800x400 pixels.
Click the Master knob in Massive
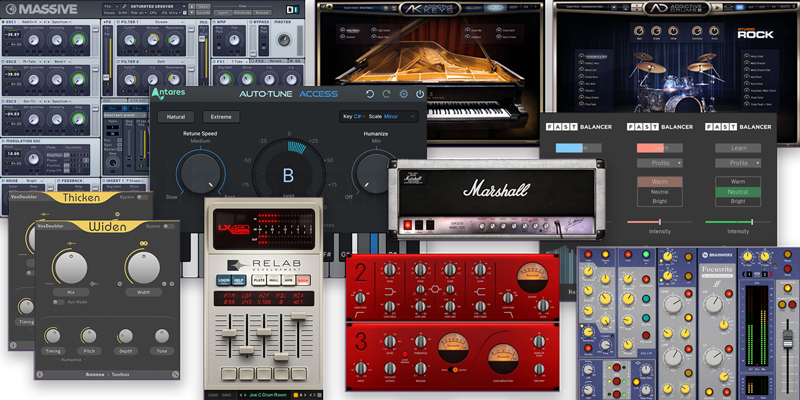[x=284, y=39]
